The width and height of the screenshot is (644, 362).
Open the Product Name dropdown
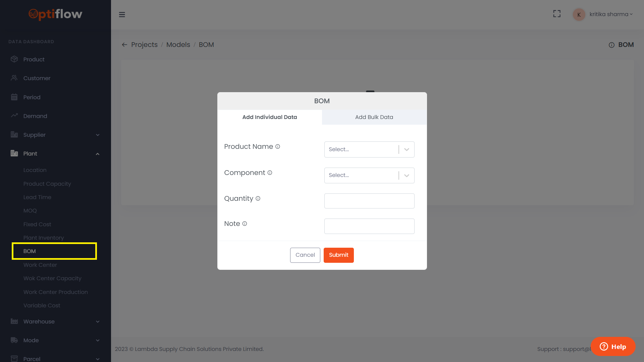pyautogui.click(x=369, y=149)
